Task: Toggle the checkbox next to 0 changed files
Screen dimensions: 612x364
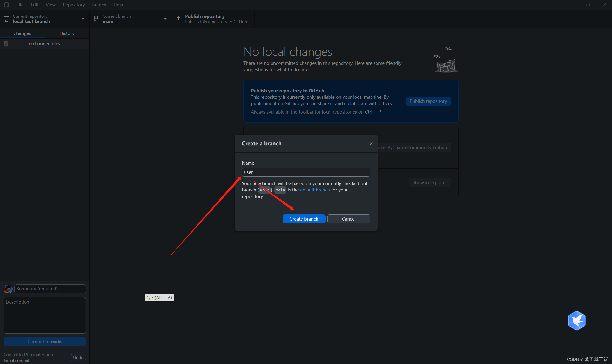Action: pos(6,44)
